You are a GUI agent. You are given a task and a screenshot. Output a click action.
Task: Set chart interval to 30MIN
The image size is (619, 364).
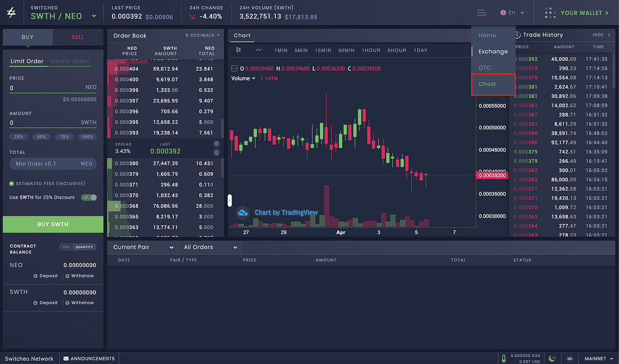click(346, 51)
